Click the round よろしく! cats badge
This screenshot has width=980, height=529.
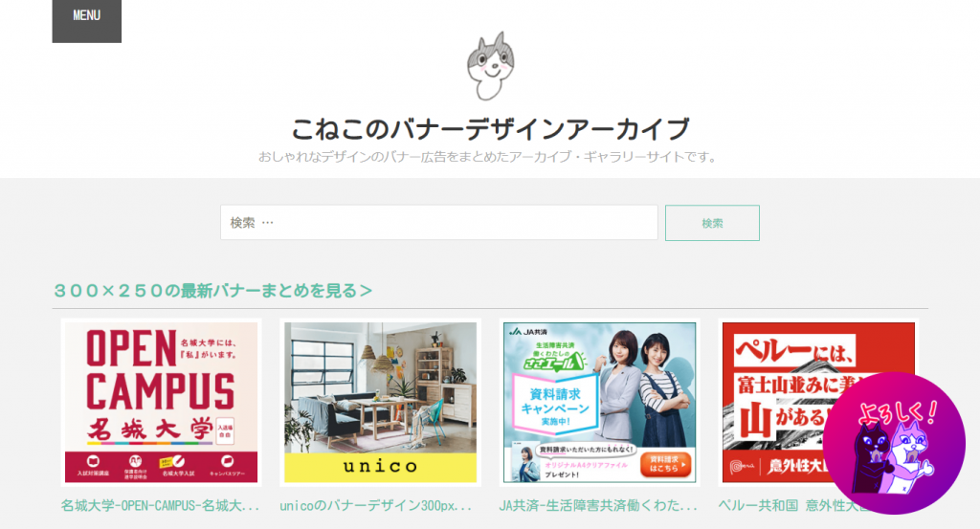[894, 444]
